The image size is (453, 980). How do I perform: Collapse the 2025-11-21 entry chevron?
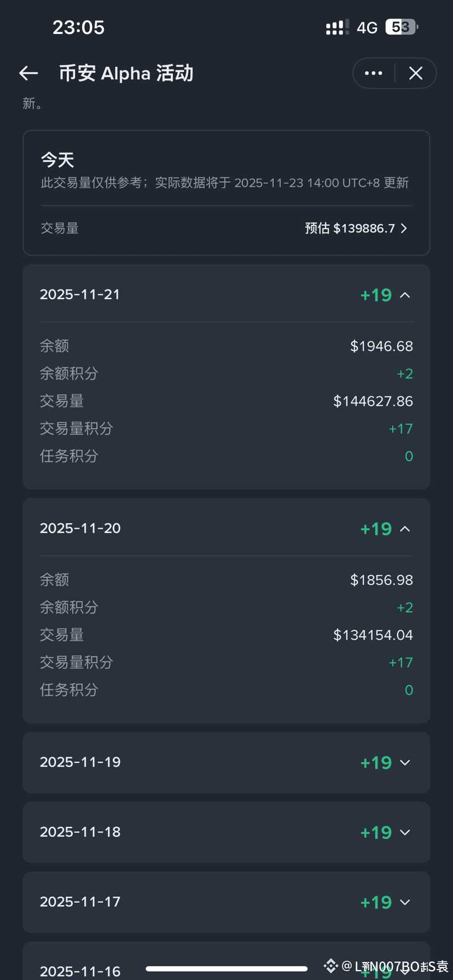(405, 295)
